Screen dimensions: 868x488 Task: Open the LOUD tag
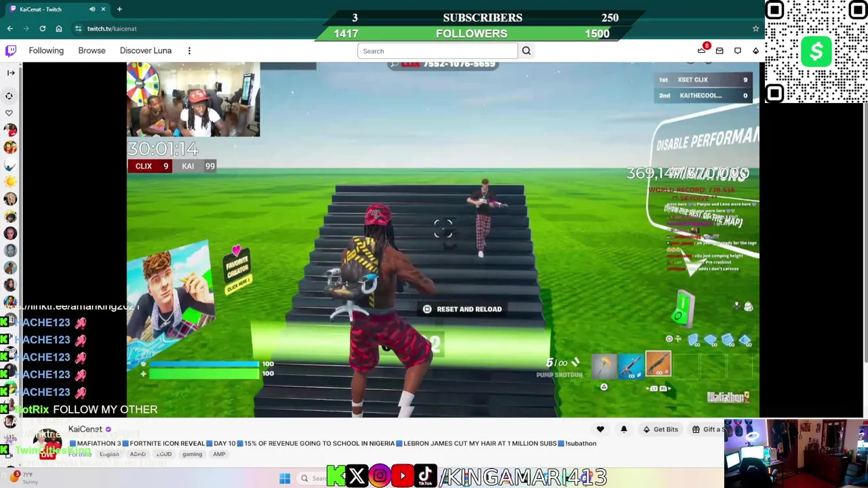coord(164,454)
